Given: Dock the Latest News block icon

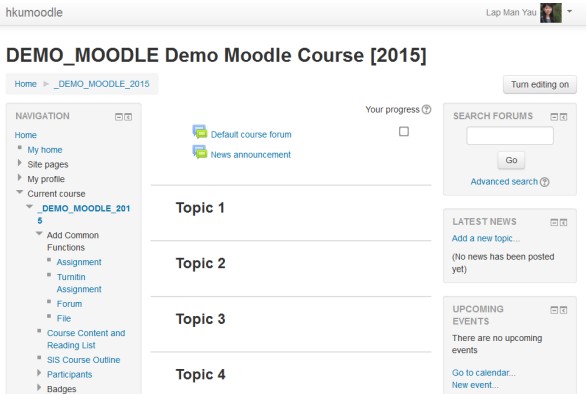Looking at the screenshot, I should coord(563,223).
